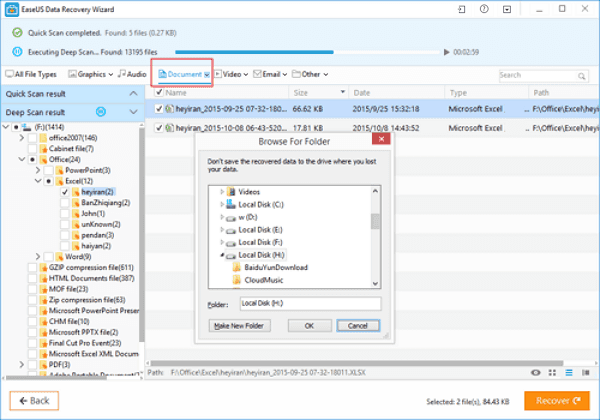
Task: Expand the PowerPoint(3) tree node
Action: (38, 170)
